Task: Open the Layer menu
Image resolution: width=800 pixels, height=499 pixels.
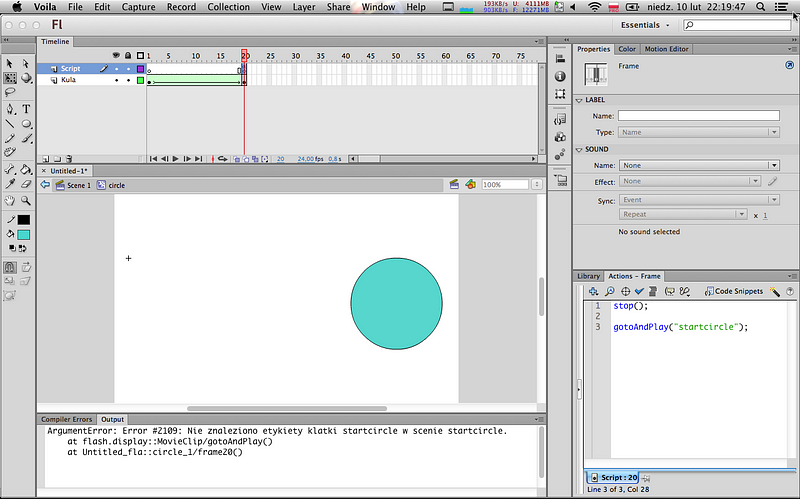Action: coord(304,7)
